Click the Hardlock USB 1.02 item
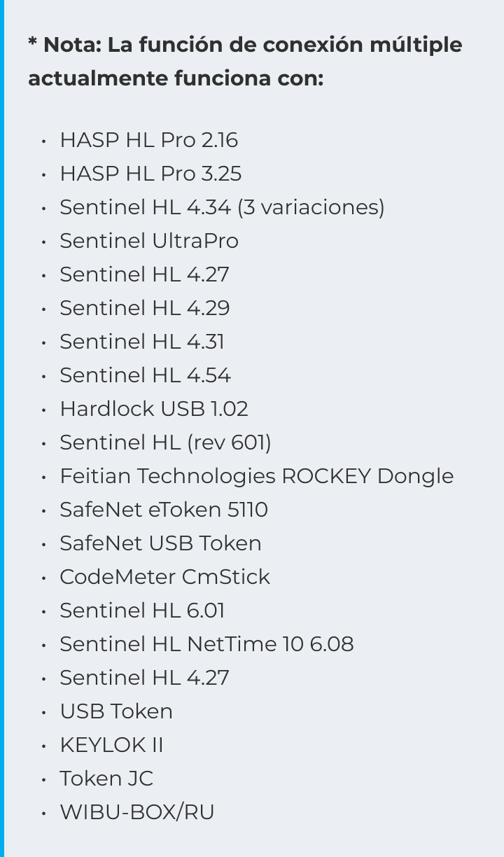The image size is (504, 857). pos(154,409)
